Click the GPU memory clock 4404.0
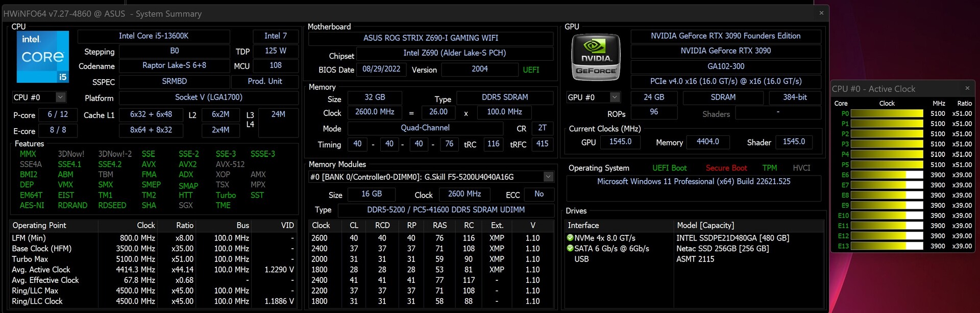The image size is (980, 313). click(x=707, y=142)
